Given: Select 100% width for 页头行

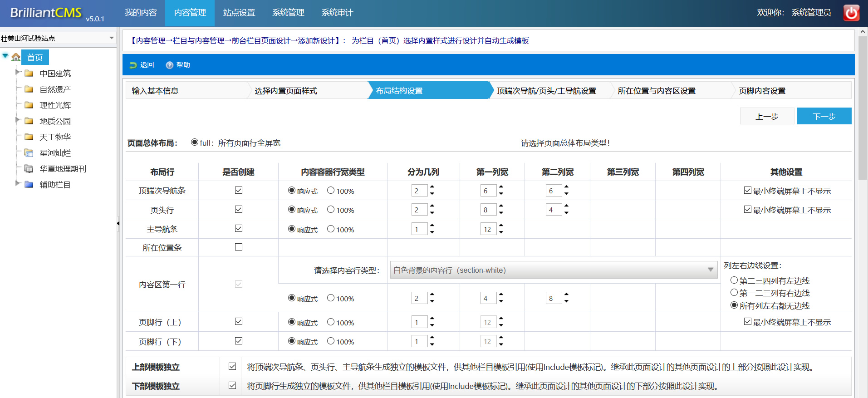Looking at the screenshot, I should coord(331,210).
